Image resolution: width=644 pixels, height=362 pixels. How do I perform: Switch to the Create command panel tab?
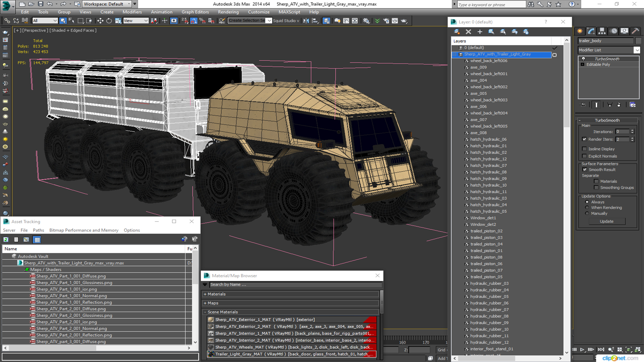click(580, 31)
